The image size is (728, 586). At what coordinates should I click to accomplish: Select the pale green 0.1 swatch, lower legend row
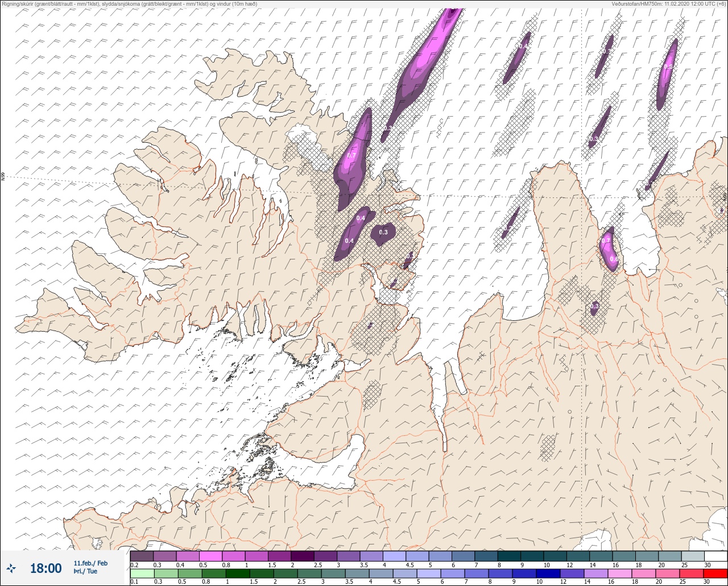coord(142,573)
